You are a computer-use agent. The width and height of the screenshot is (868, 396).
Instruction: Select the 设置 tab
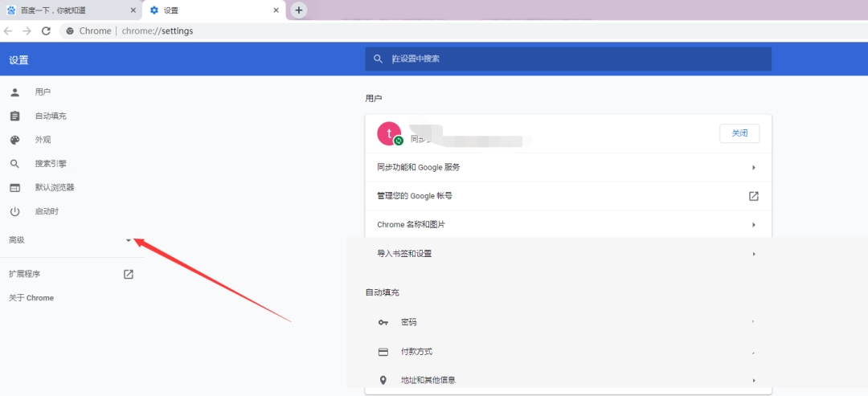click(x=214, y=10)
